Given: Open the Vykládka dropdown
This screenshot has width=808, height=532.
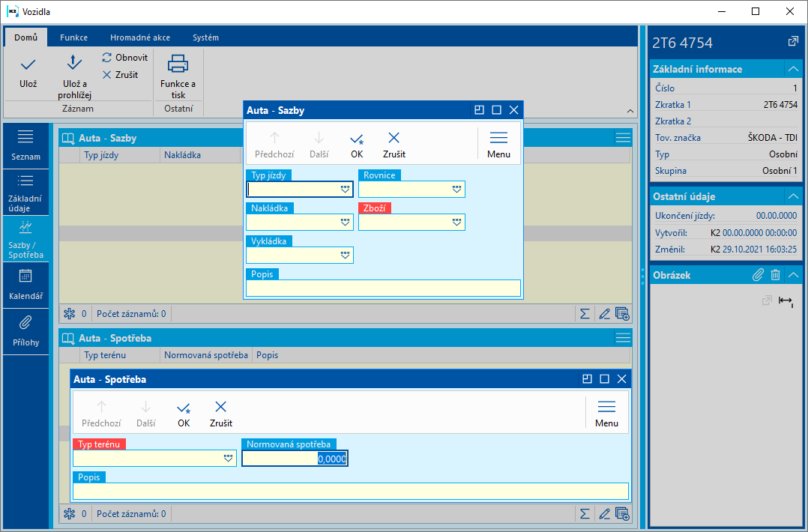Looking at the screenshot, I should 345,256.
